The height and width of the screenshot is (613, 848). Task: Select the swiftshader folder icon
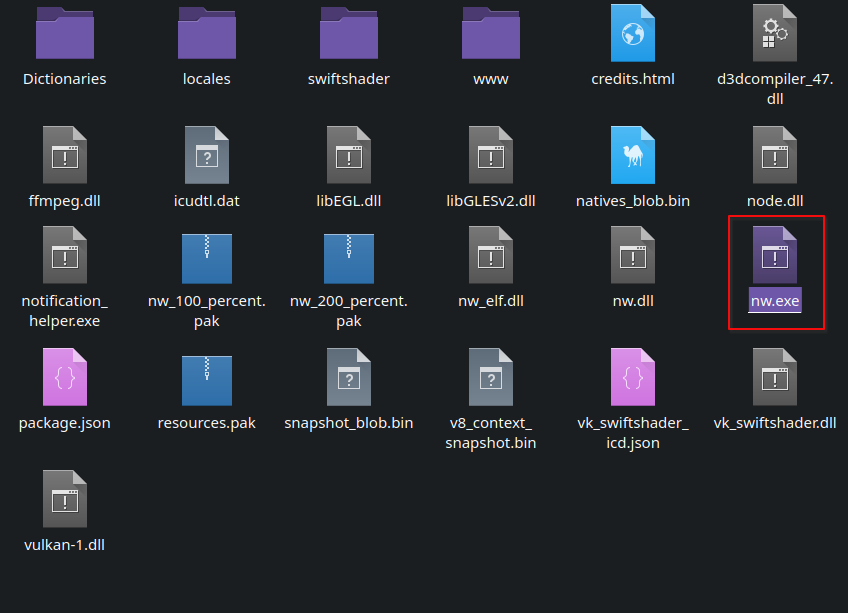(349, 33)
